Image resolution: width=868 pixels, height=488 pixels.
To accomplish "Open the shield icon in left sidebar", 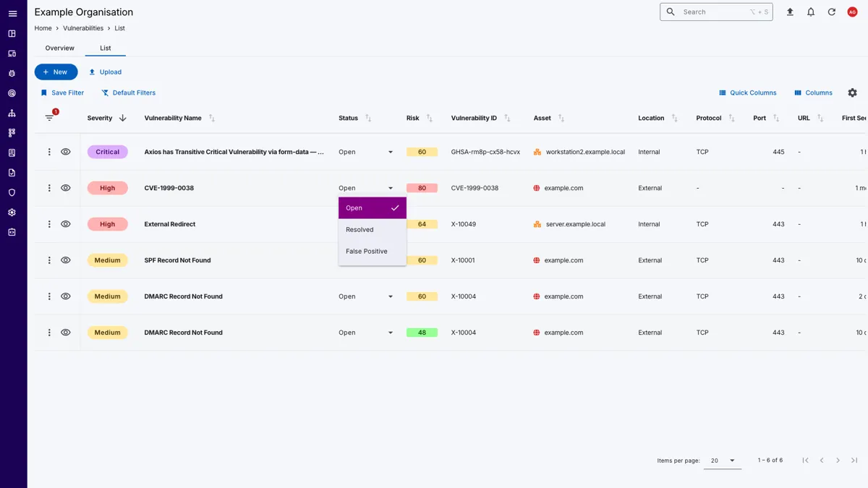I will pyautogui.click(x=12, y=193).
